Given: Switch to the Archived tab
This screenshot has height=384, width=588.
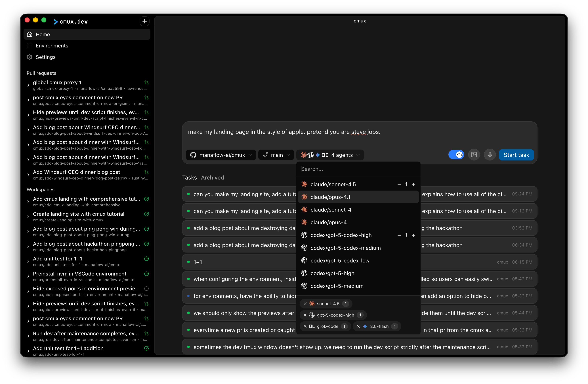Looking at the screenshot, I should (212, 178).
